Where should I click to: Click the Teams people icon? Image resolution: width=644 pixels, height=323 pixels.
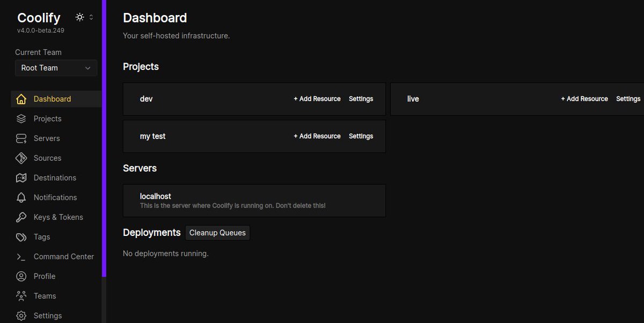(21, 296)
